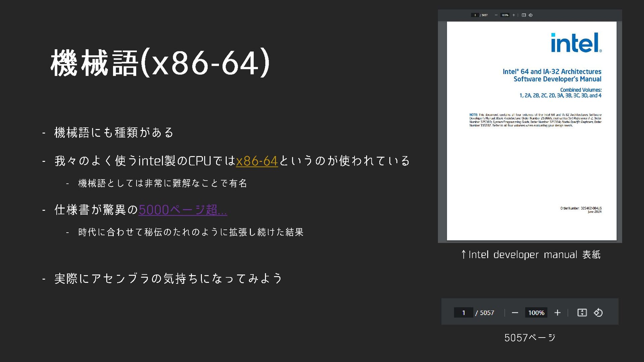
Task: Click the caption 5057ページ
Action: [530, 338]
